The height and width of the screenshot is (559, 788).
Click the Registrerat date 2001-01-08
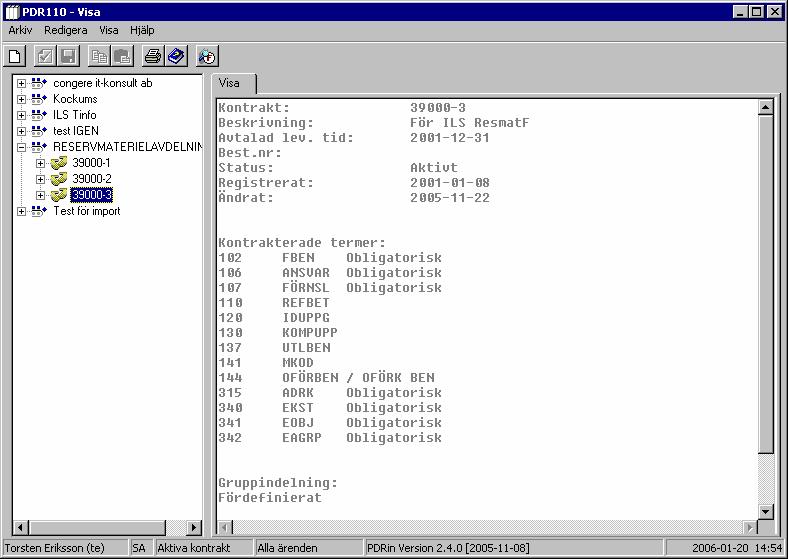point(450,182)
